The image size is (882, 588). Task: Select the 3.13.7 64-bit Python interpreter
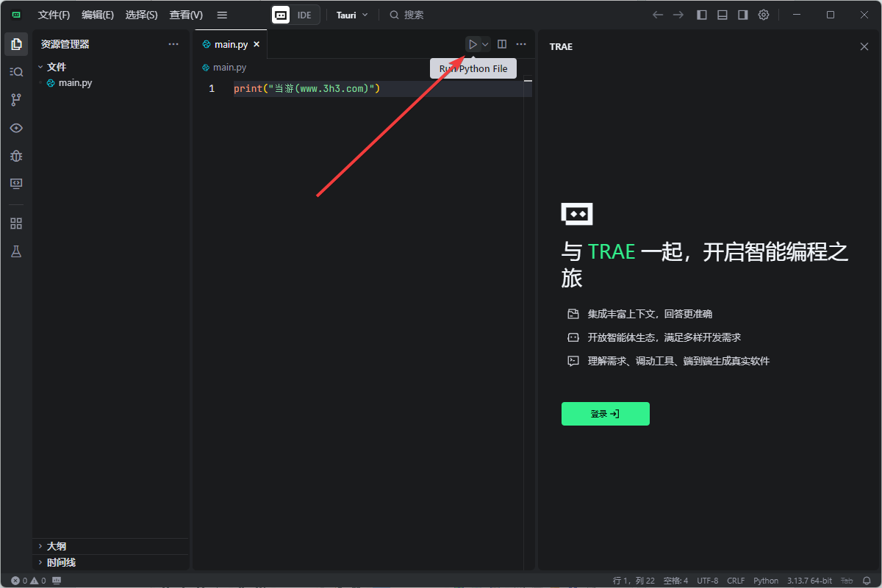click(810, 581)
